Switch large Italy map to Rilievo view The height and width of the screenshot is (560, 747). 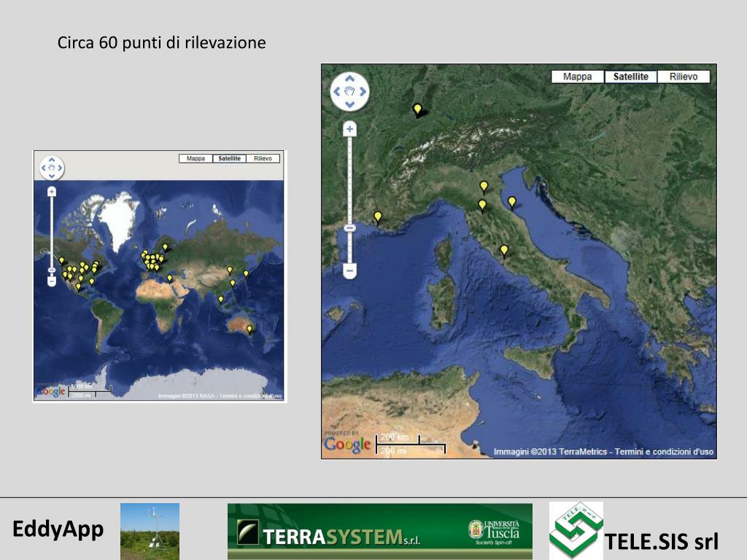pyautogui.click(x=684, y=77)
